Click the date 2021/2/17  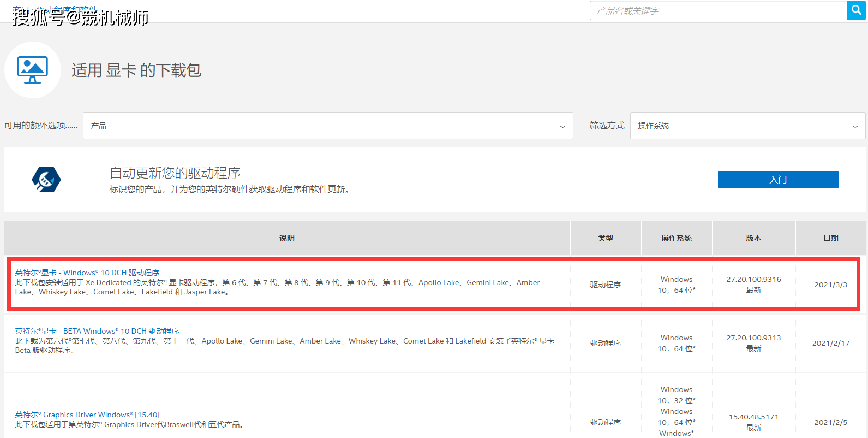click(830, 343)
